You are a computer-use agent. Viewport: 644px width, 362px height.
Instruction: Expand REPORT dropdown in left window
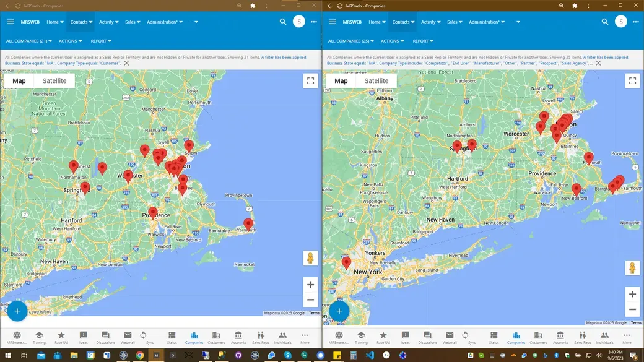click(101, 41)
